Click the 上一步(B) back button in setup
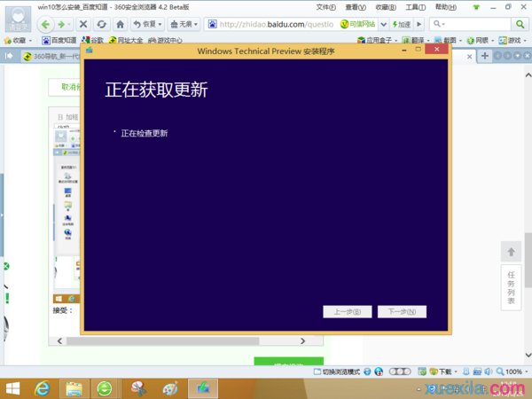The height and width of the screenshot is (399, 532). [348, 311]
